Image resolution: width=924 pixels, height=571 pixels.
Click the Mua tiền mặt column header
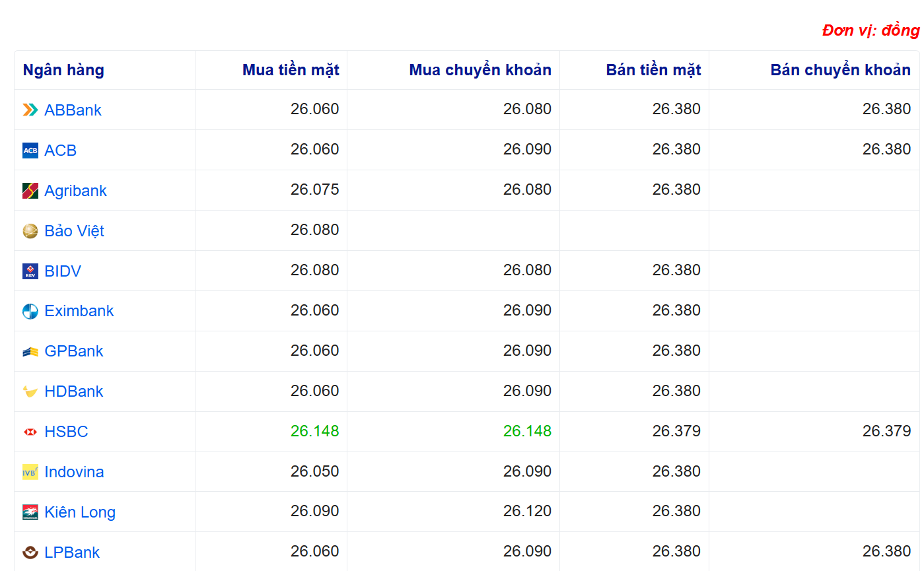pos(291,70)
